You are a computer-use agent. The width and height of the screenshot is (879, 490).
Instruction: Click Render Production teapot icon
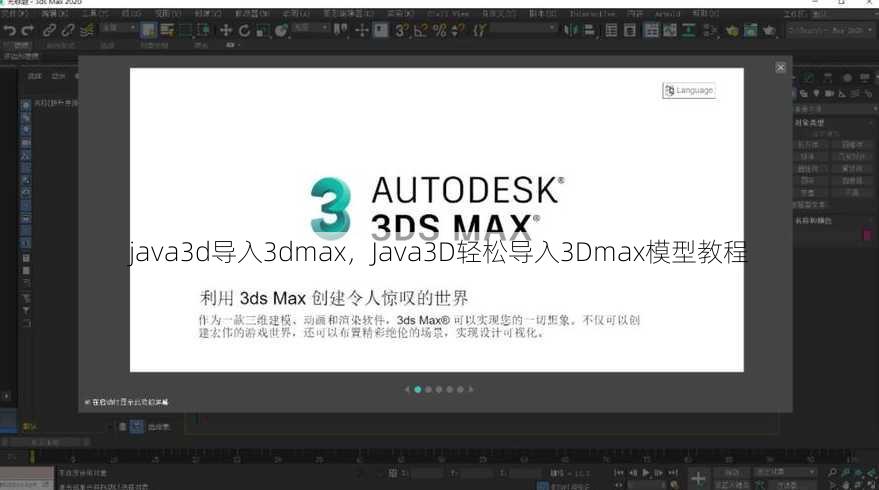[770, 30]
